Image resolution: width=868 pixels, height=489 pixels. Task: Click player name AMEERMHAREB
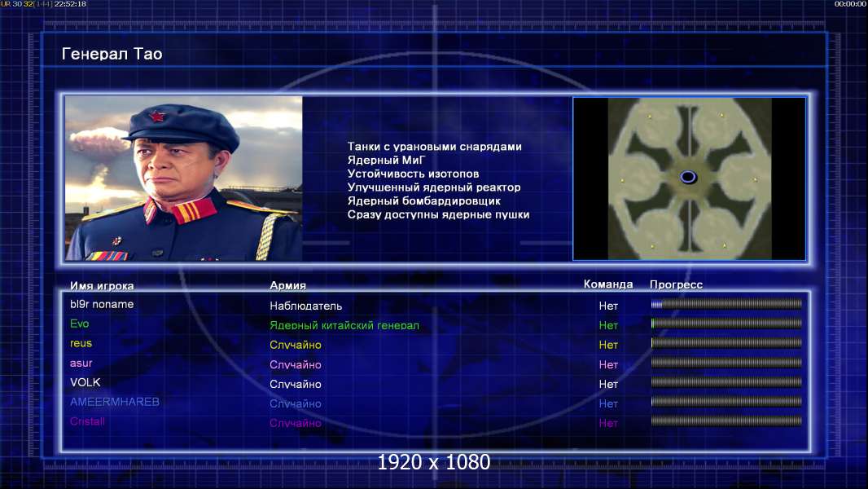click(115, 402)
